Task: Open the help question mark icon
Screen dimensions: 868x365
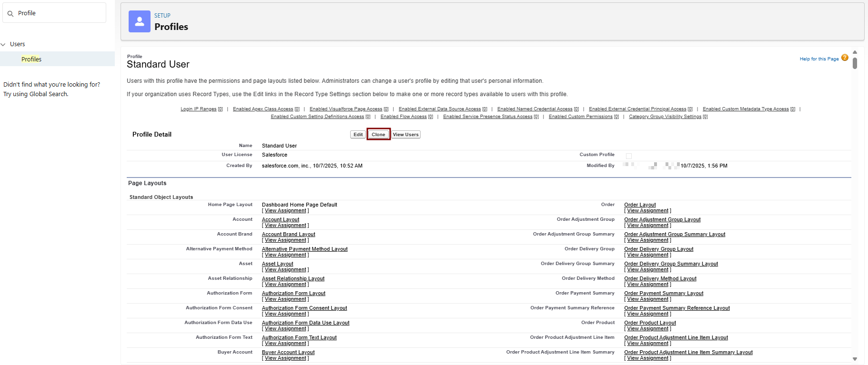Action: click(x=845, y=58)
